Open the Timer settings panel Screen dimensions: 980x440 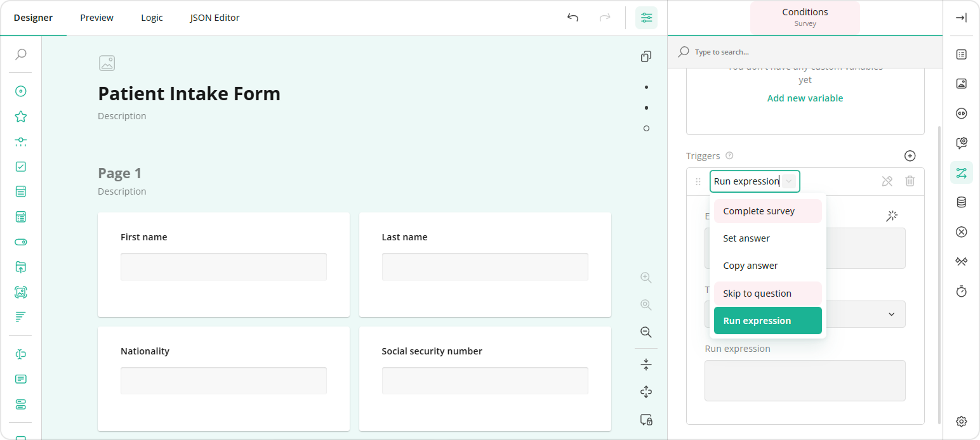[x=961, y=291]
